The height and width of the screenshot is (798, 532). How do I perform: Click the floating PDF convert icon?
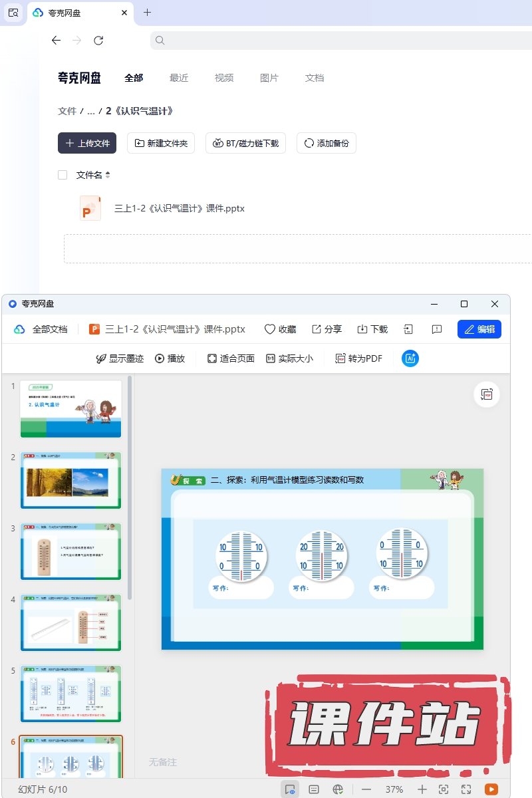pyautogui.click(x=487, y=394)
